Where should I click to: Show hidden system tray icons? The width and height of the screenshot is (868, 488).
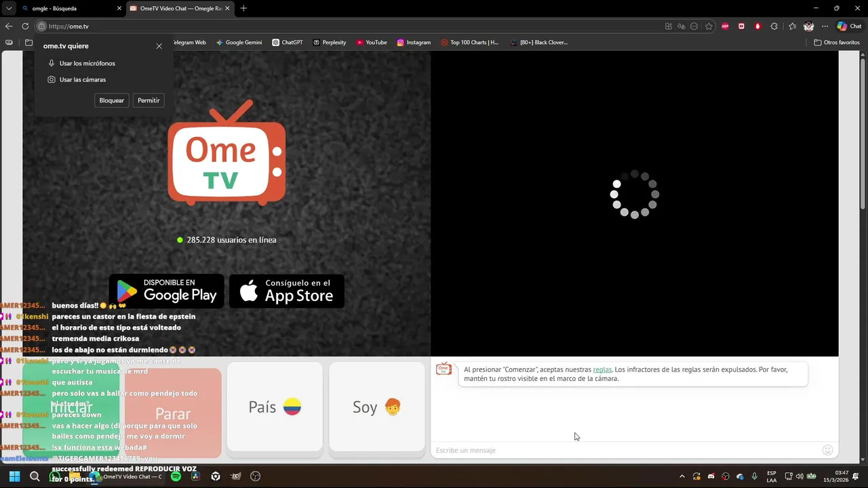click(x=682, y=476)
